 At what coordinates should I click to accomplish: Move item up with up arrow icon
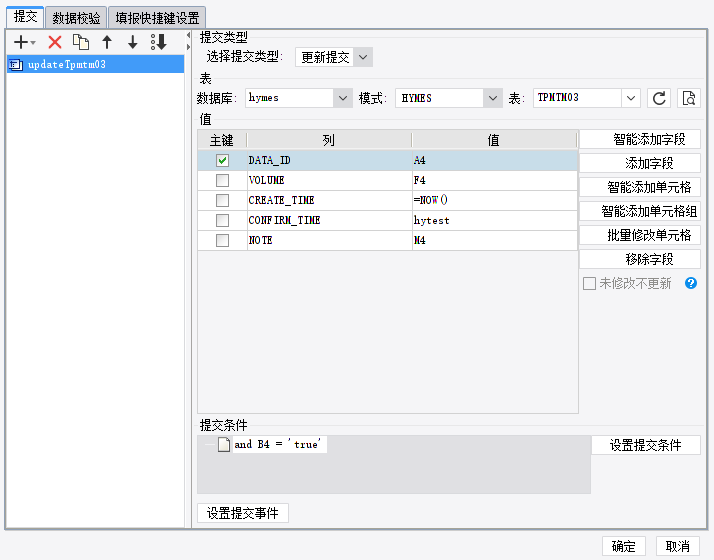[107, 42]
